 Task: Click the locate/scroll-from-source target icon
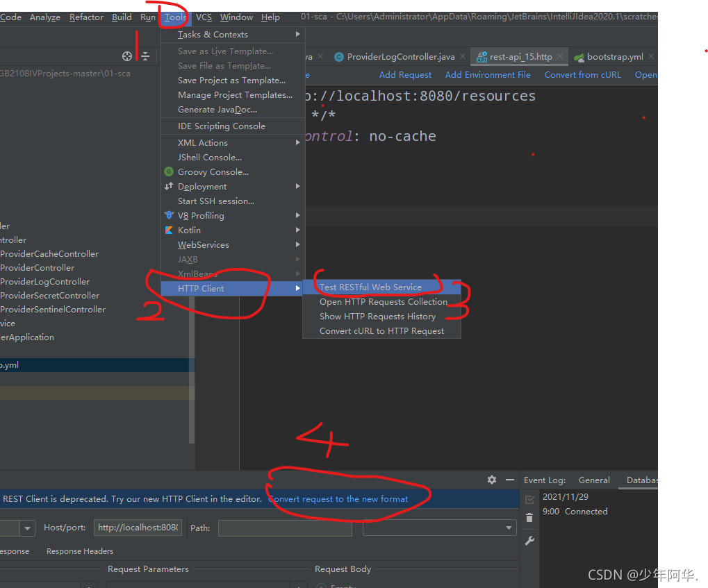coord(127,56)
